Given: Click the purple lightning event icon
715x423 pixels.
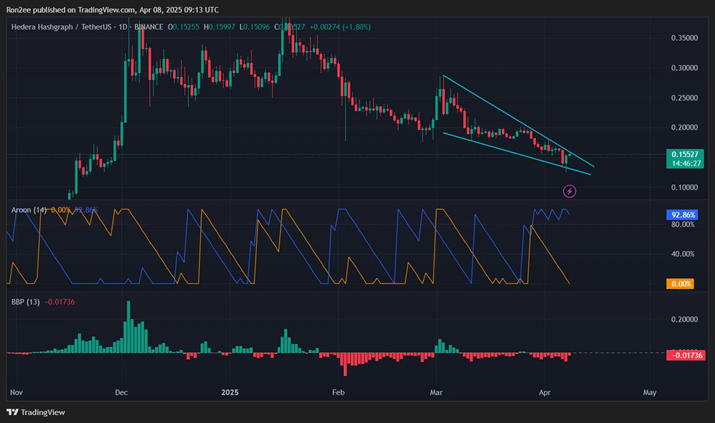Looking at the screenshot, I should click(x=569, y=190).
